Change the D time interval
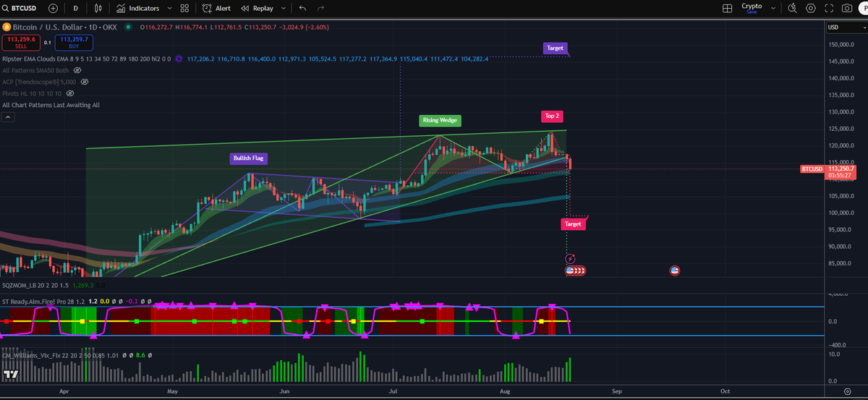 click(x=76, y=8)
